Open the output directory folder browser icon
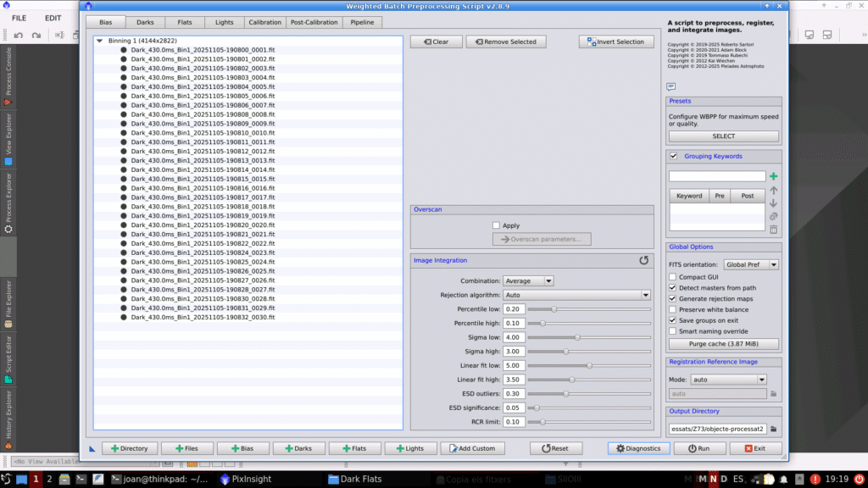 [x=773, y=429]
